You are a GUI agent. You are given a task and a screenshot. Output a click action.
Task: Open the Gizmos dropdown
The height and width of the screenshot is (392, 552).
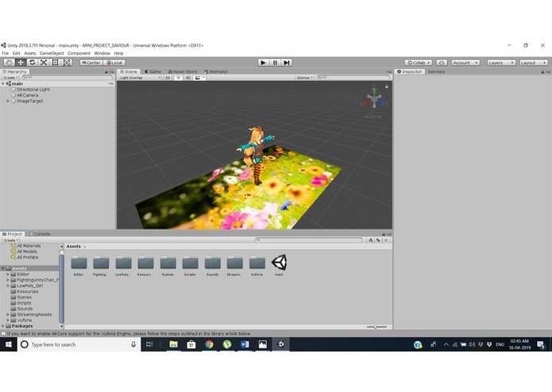tap(305, 78)
